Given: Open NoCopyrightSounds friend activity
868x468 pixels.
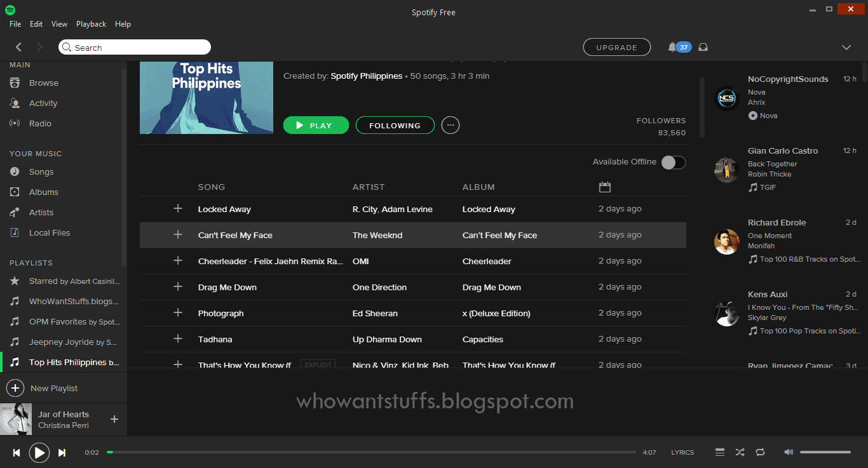Looking at the screenshot, I should pos(788,79).
